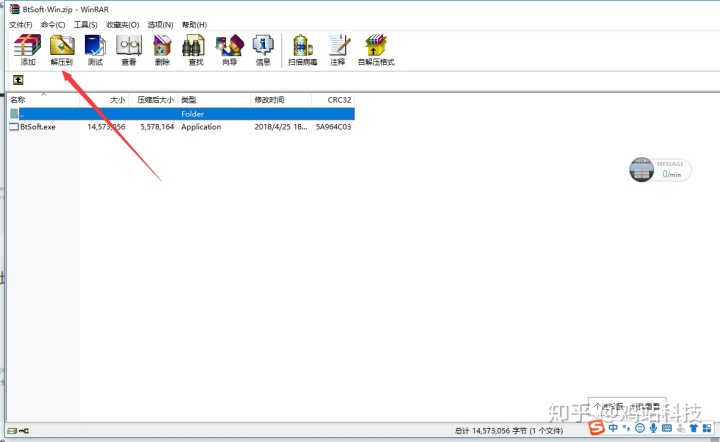Click the status bar total 14,573,056 text

509,431
